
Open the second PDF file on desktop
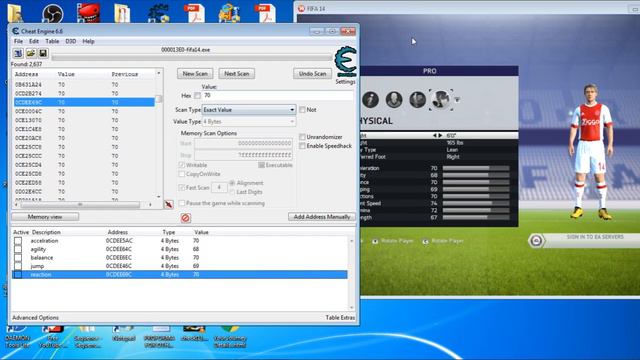265,13
